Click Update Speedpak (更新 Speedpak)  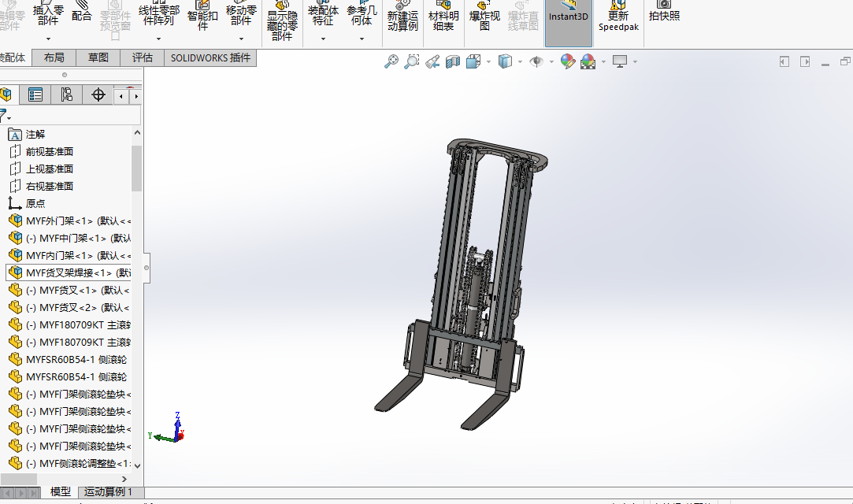(x=618, y=17)
